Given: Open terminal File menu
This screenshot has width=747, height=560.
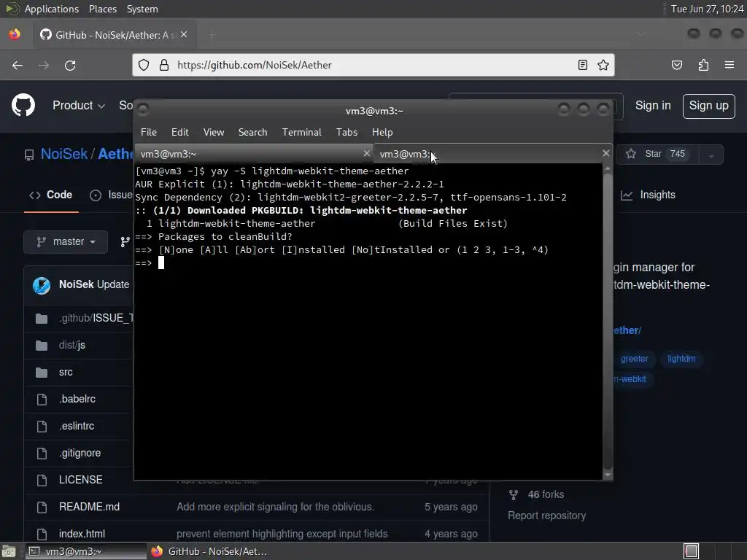Looking at the screenshot, I should tap(149, 133).
